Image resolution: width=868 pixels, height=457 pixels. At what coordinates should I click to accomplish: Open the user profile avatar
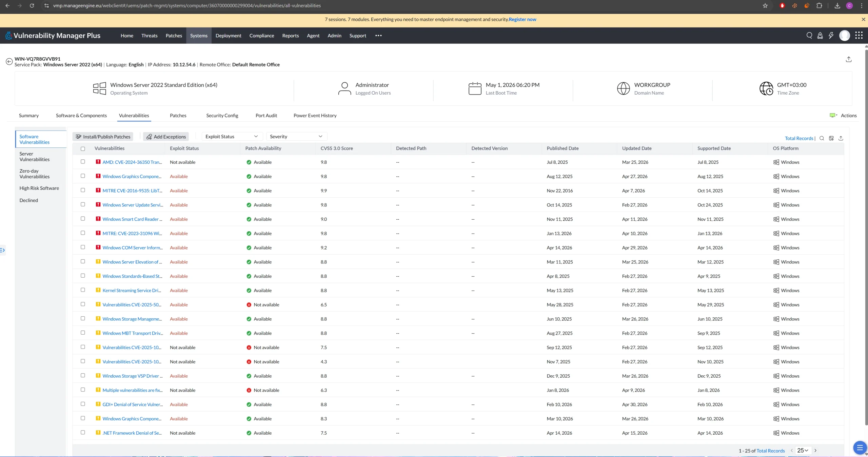[845, 35]
